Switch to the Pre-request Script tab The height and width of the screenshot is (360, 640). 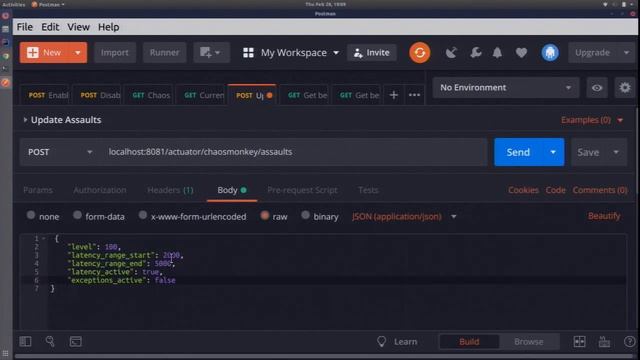pyautogui.click(x=302, y=190)
